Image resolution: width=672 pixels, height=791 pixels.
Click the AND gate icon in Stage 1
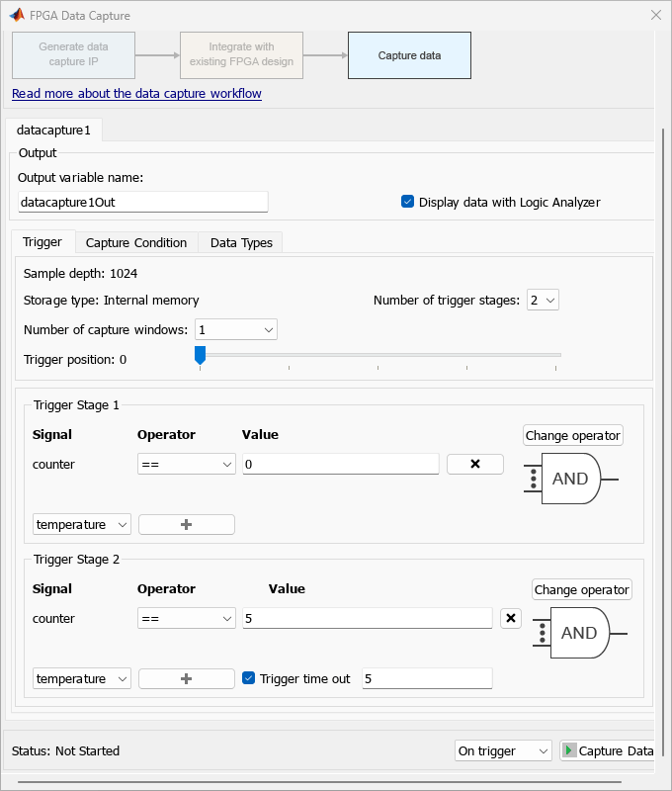tap(570, 479)
